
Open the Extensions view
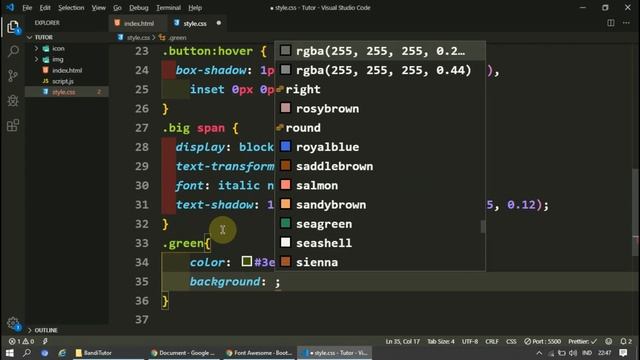click(x=13, y=125)
